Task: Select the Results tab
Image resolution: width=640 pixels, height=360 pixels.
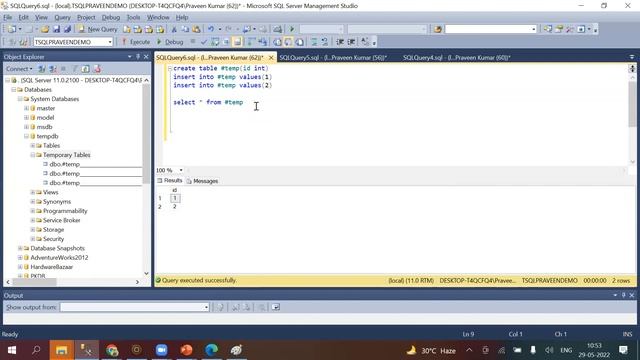Action: (169, 180)
